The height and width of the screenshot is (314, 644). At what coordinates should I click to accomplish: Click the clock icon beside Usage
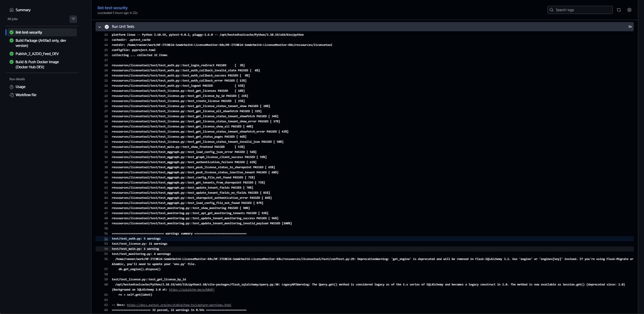[12, 87]
